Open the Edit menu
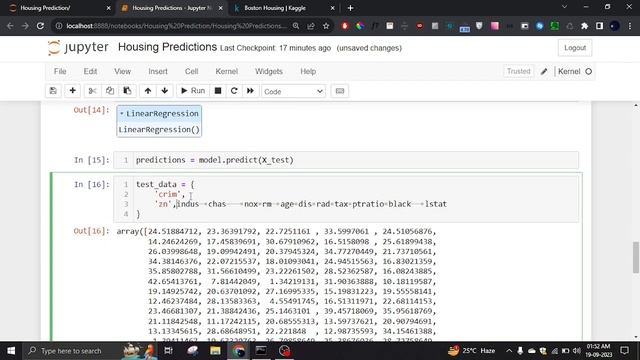This screenshot has height=360, width=640. 90,71
